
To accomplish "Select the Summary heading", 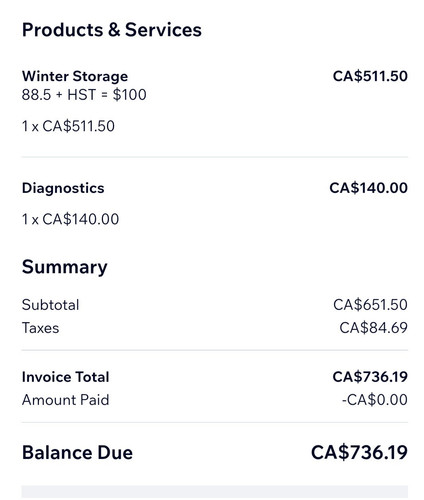I will point(65,268).
